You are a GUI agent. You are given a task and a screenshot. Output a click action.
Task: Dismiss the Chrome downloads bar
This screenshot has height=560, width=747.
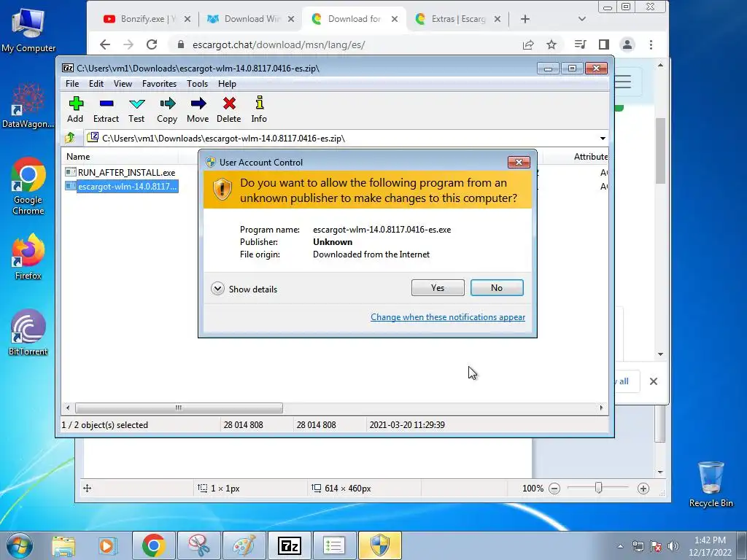654,381
